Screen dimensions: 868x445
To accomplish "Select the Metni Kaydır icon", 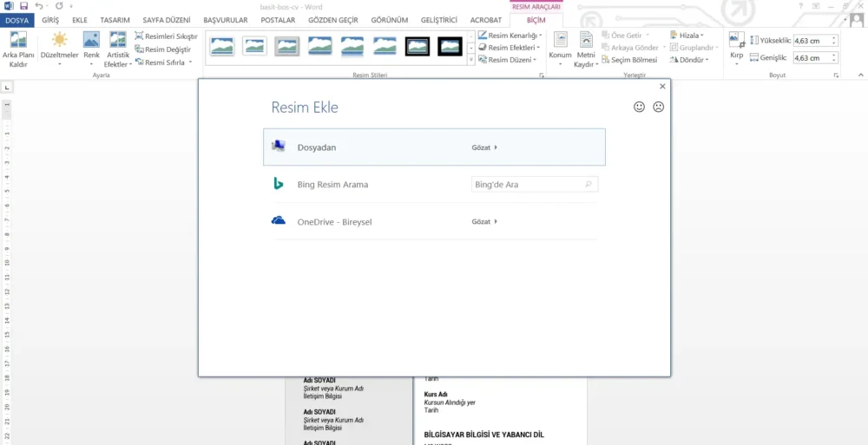I will tap(586, 40).
